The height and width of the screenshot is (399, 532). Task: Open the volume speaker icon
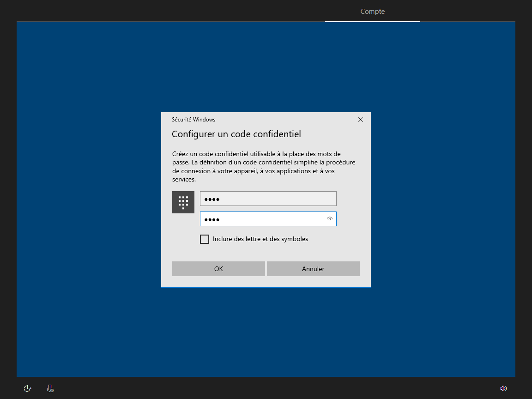pyautogui.click(x=503, y=388)
